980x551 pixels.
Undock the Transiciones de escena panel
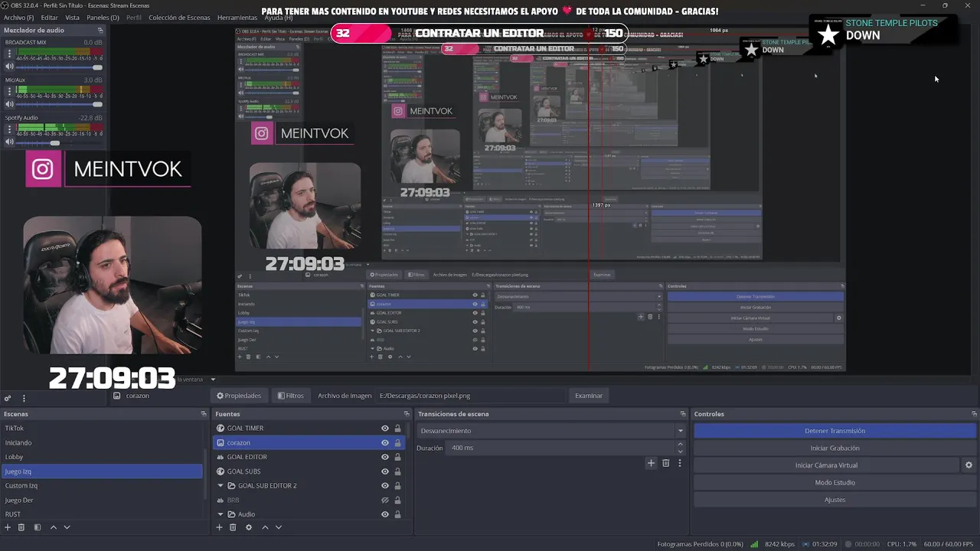point(682,414)
